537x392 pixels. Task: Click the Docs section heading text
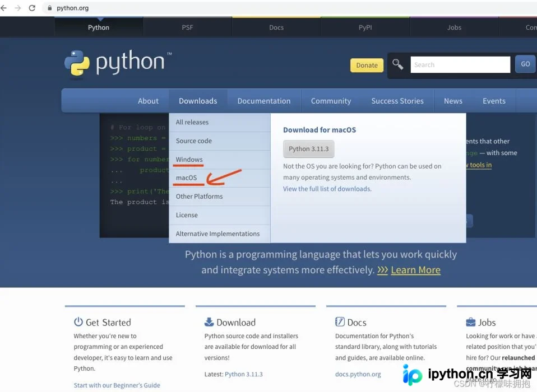point(357,322)
